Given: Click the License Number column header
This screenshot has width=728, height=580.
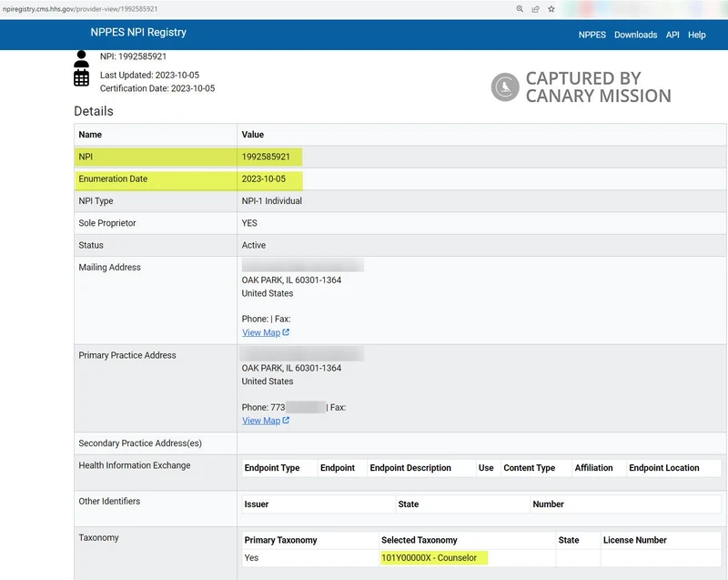Looking at the screenshot, I should click(x=634, y=540).
